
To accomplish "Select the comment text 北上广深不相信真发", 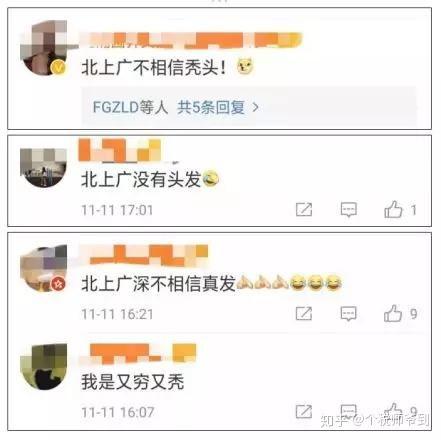I will 159,284.
